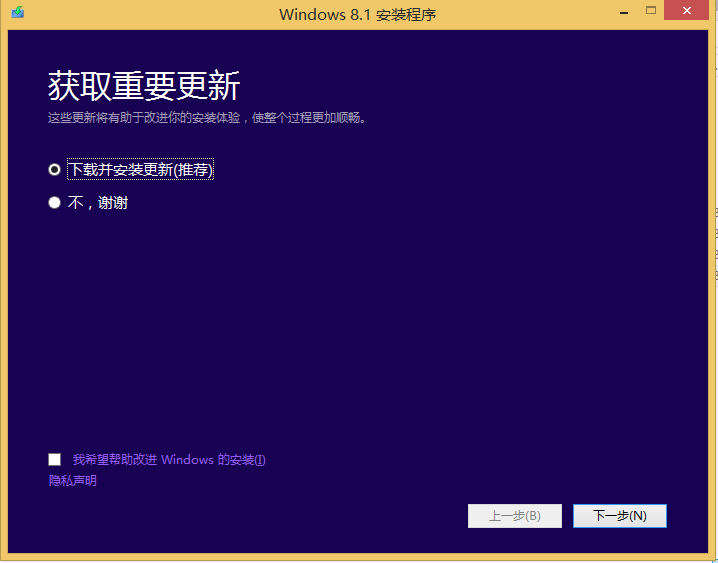Screen dimensions: 718x563
Task: Minimize the Windows 8.1 安装程序 window
Action: pyautogui.click(x=624, y=11)
